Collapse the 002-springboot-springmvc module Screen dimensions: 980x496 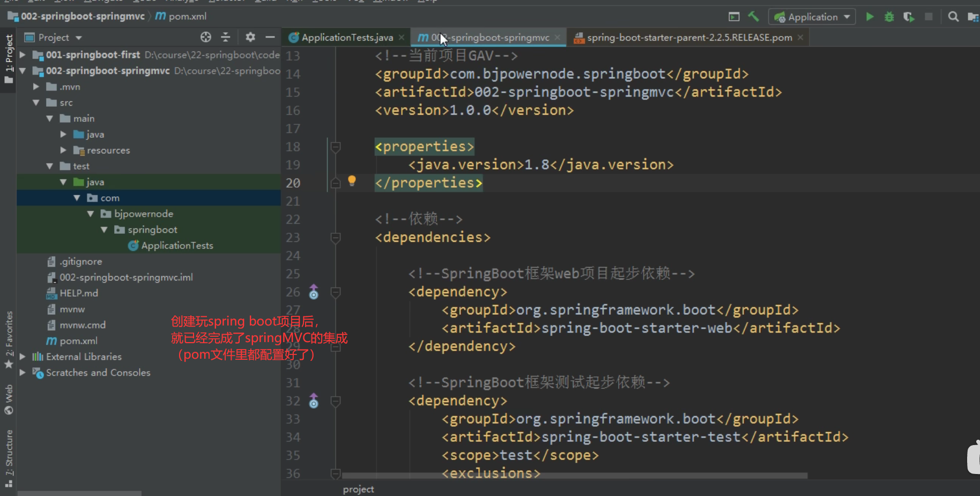point(23,71)
